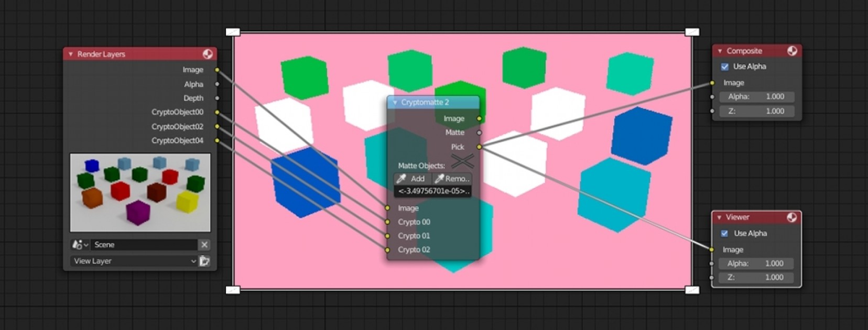Click Render Layers Alpha output socket
The width and height of the screenshot is (868, 330).
(217, 84)
